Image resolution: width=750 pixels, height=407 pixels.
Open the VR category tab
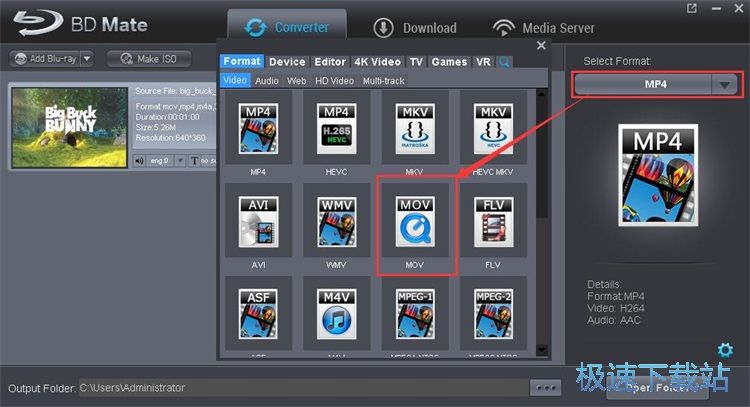click(x=483, y=62)
